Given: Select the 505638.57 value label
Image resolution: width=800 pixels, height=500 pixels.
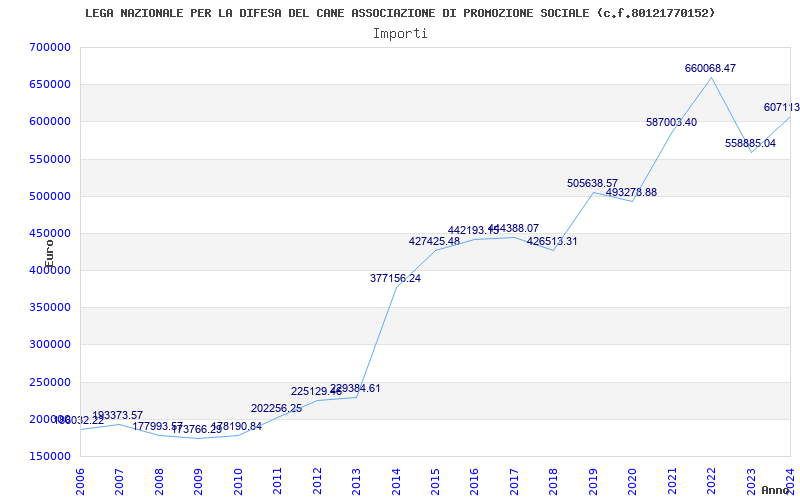Looking at the screenshot, I should 592,183.
